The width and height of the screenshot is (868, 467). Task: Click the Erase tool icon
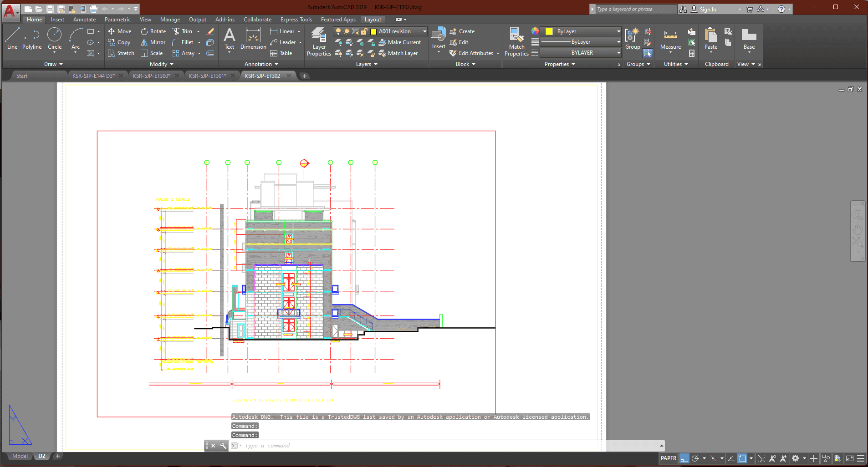(210, 31)
